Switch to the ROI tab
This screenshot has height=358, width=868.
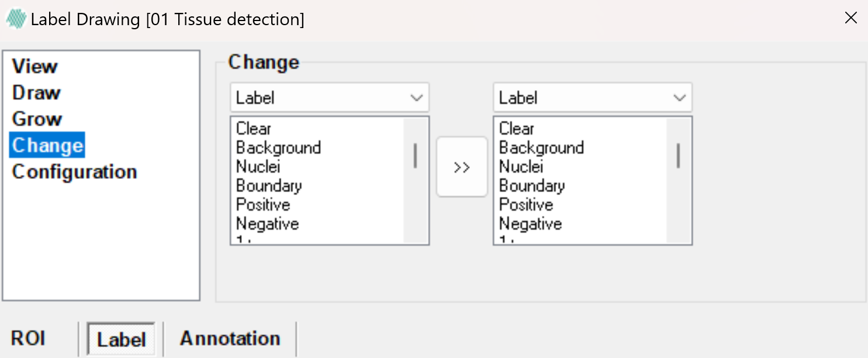click(x=28, y=339)
